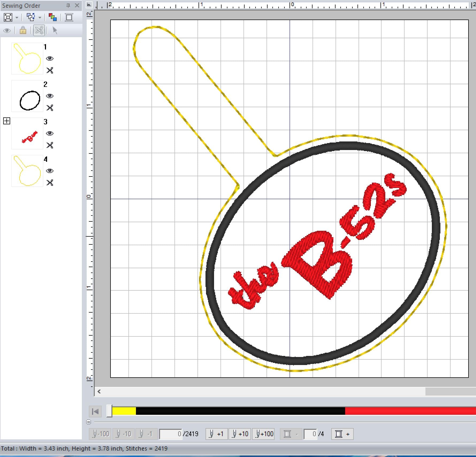476x457 pixels.
Task: Click the sewing order grouping icon
Action: pos(31,17)
